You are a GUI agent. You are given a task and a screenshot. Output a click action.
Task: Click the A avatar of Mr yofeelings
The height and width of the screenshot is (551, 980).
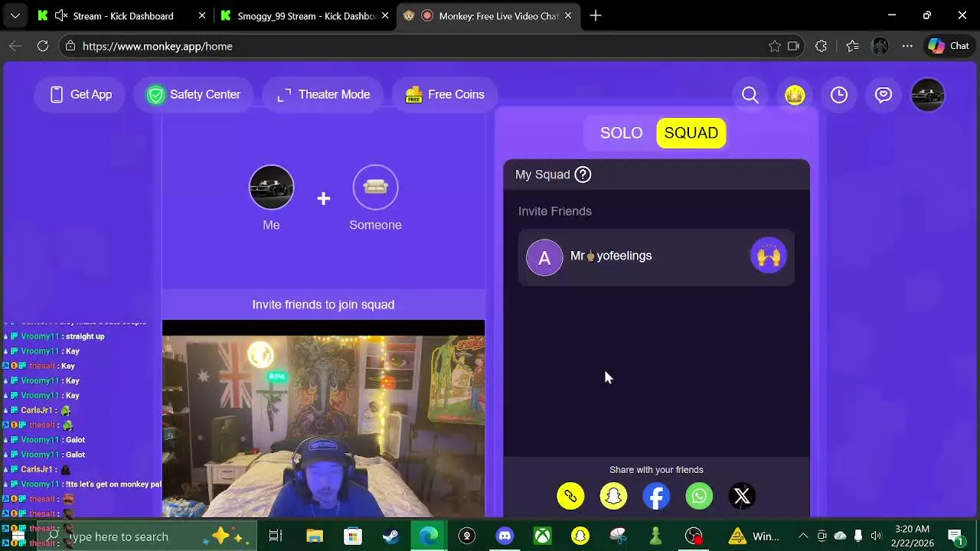(544, 258)
